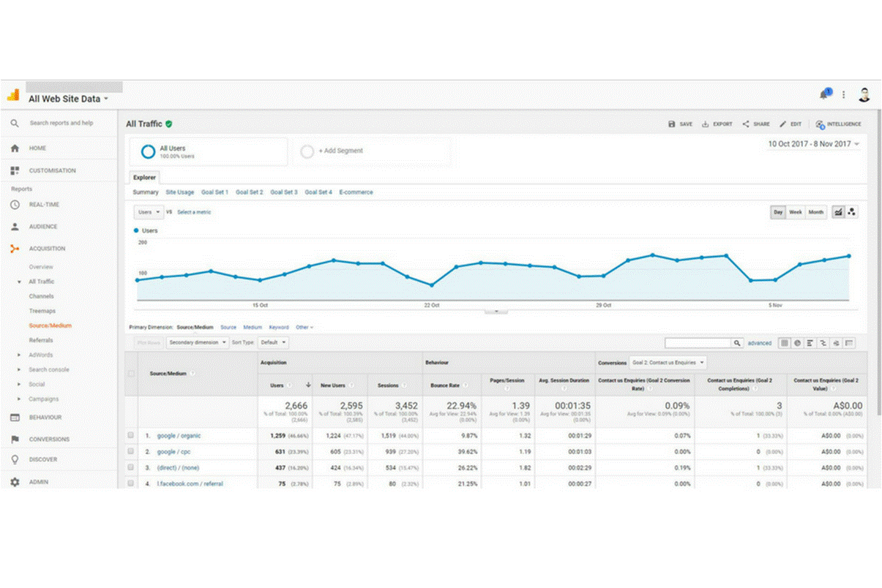Switch to the Site Usage tab
This screenshot has height=588, width=882.
coord(179,192)
